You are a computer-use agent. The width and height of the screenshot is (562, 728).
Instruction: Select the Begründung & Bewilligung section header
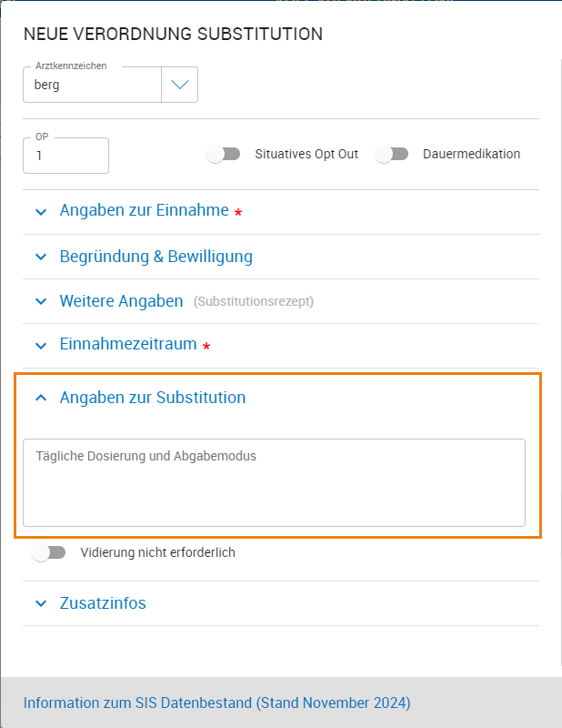pyautogui.click(x=156, y=257)
